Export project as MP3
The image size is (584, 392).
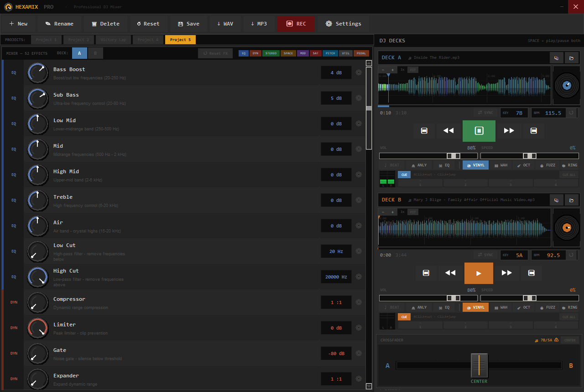tap(259, 24)
